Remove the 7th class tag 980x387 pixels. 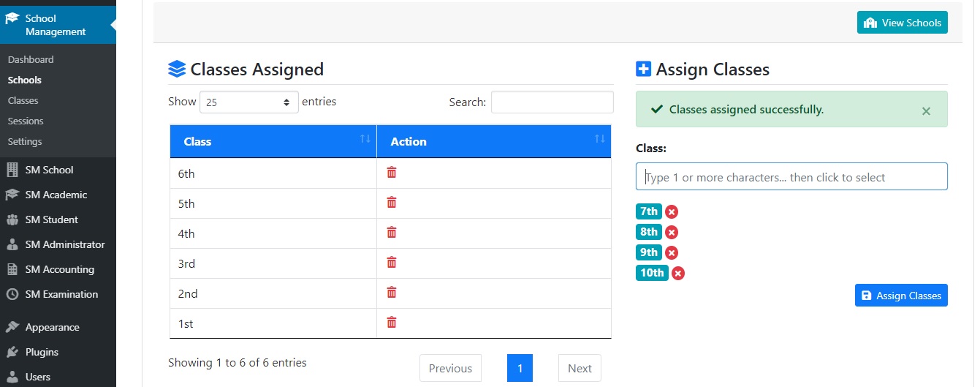(672, 212)
